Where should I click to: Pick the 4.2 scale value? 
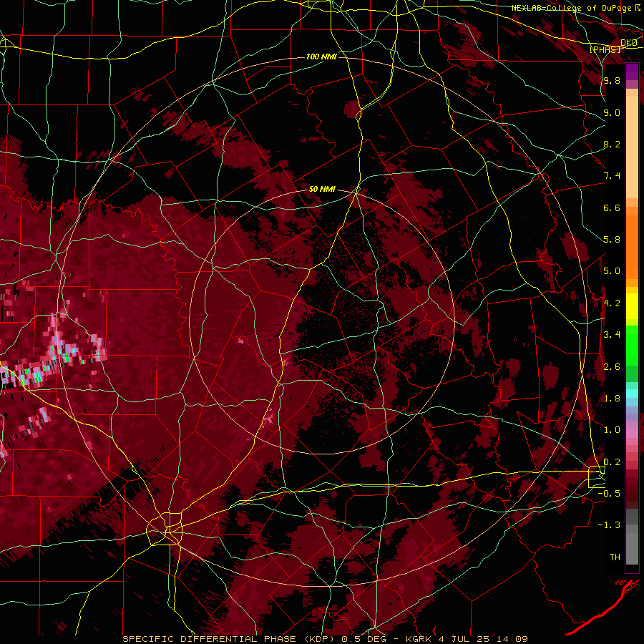pos(612,303)
